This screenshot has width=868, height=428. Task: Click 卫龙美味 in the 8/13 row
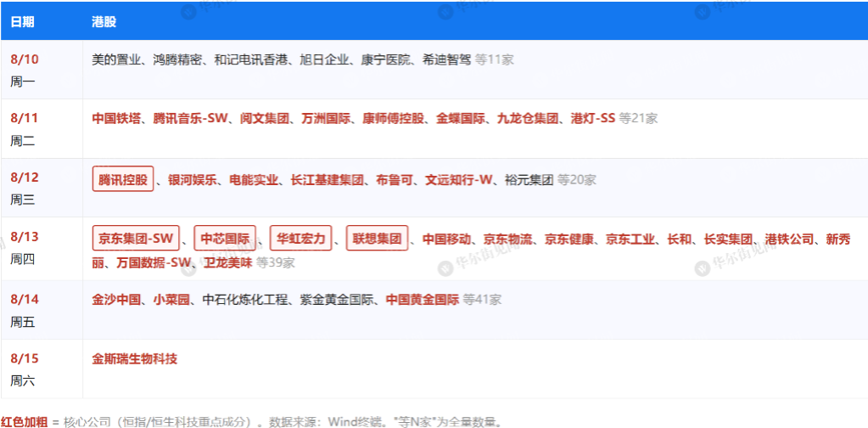[x=228, y=262]
